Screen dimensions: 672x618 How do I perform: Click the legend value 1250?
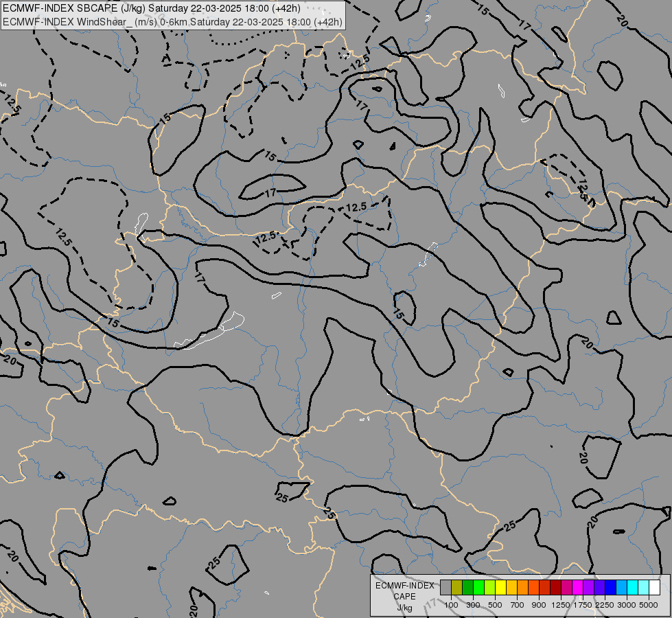[561, 605]
